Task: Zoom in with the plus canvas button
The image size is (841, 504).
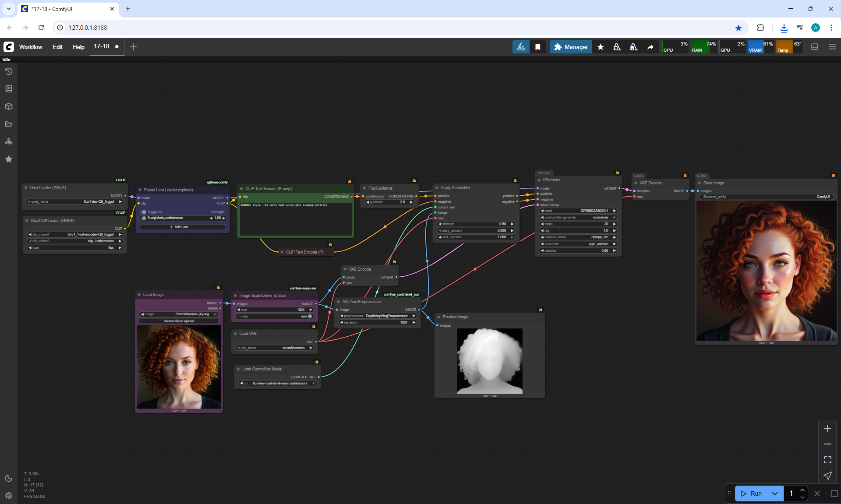Action: (827, 428)
